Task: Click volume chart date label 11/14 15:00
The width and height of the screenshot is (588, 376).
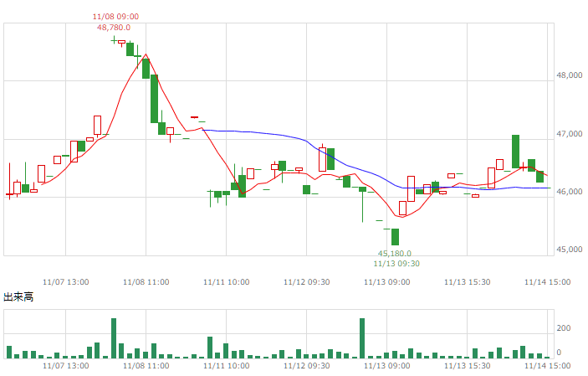Action: [x=548, y=365]
